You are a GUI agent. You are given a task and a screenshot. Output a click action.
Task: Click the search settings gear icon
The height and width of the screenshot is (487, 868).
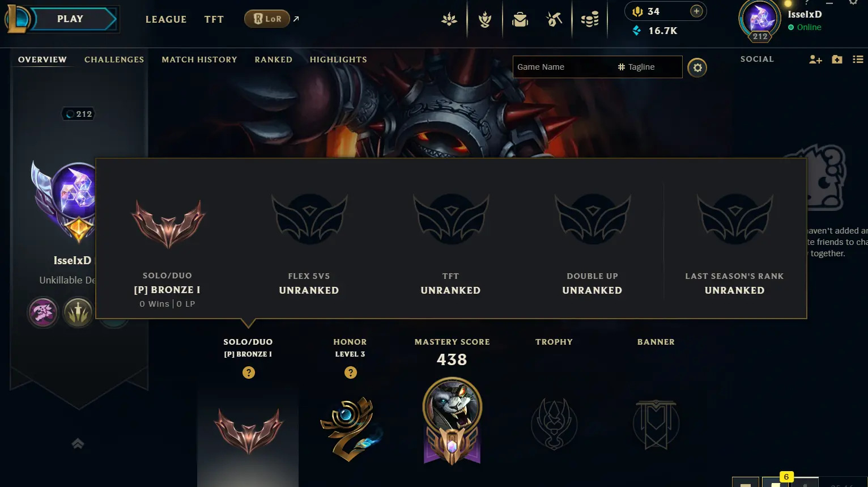697,67
